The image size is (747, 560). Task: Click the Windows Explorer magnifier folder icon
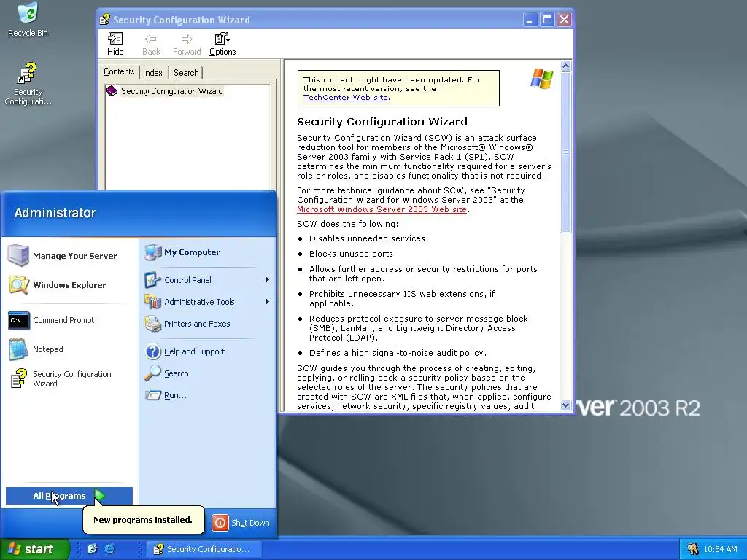(x=18, y=285)
